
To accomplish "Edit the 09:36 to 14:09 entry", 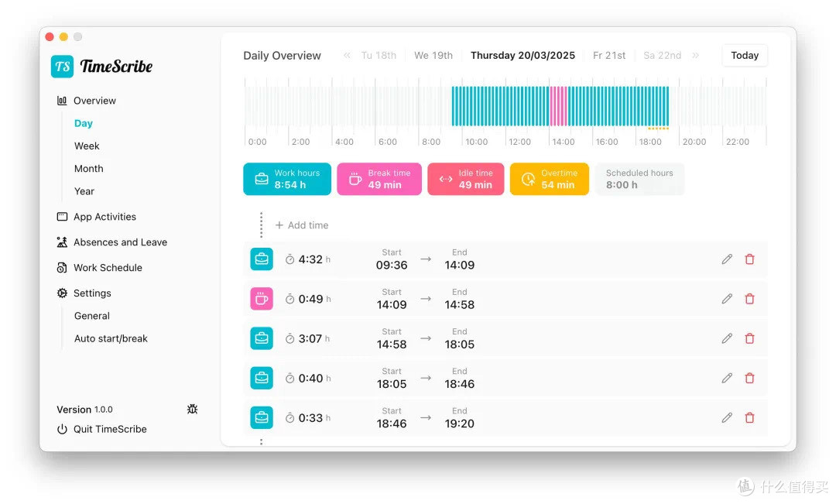I will 727,259.
